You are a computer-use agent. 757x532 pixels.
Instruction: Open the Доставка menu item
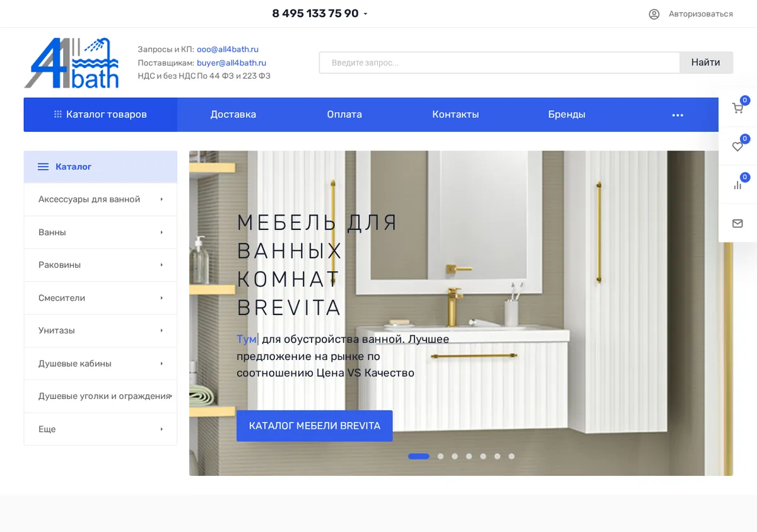tap(233, 115)
